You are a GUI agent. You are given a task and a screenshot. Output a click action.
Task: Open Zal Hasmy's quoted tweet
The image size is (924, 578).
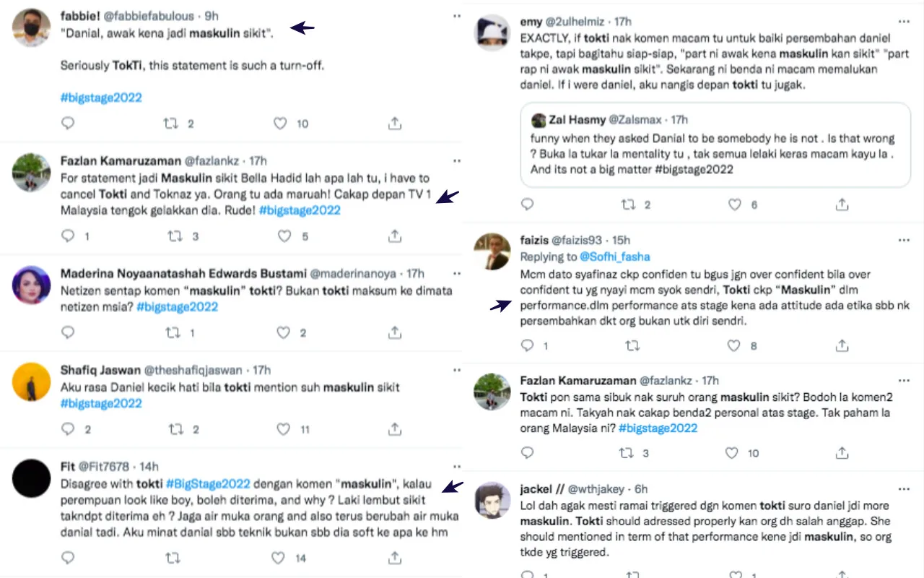[711, 144]
